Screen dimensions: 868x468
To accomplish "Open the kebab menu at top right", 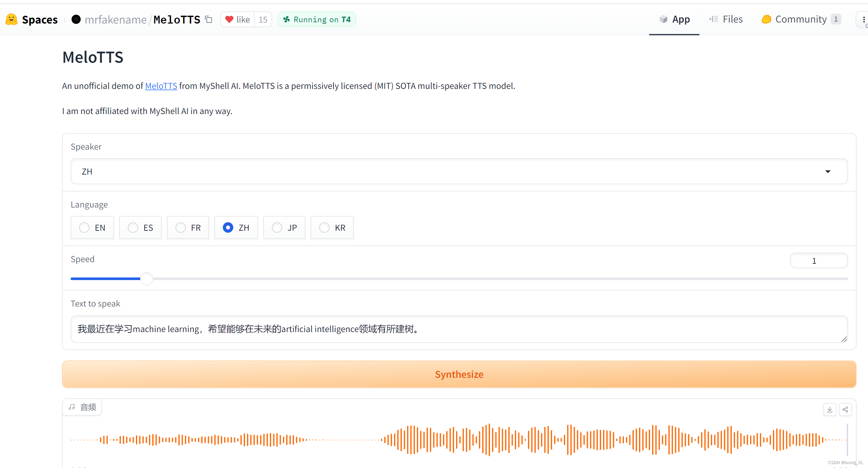I will [863, 19].
